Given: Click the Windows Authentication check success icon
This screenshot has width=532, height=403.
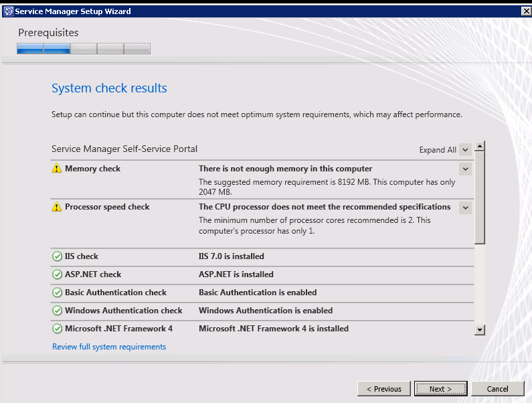Looking at the screenshot, I should tap(57, 311).
